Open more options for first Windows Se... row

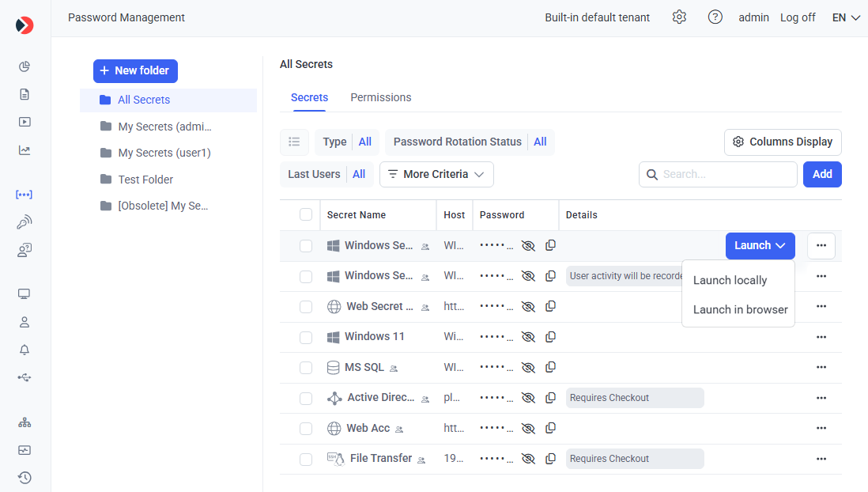[821, 245]
